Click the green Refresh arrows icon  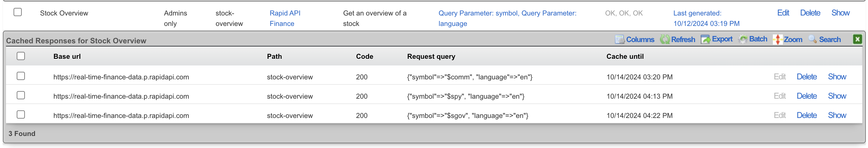[664, 40]
